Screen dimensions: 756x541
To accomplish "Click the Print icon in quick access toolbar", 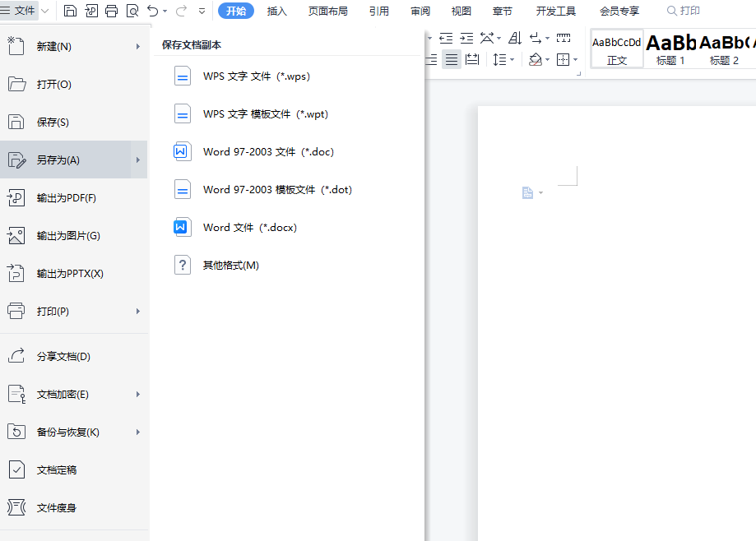I will point(111,11).
